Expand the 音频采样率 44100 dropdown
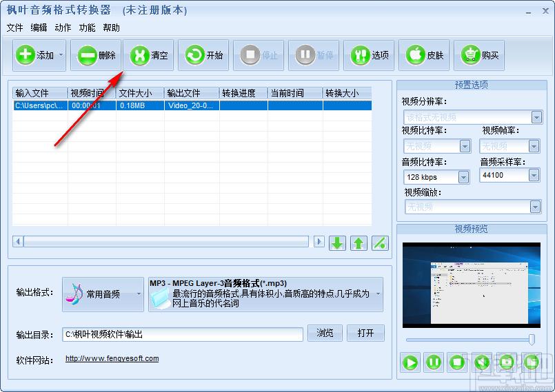555x392 pixels. coord(534,175)
